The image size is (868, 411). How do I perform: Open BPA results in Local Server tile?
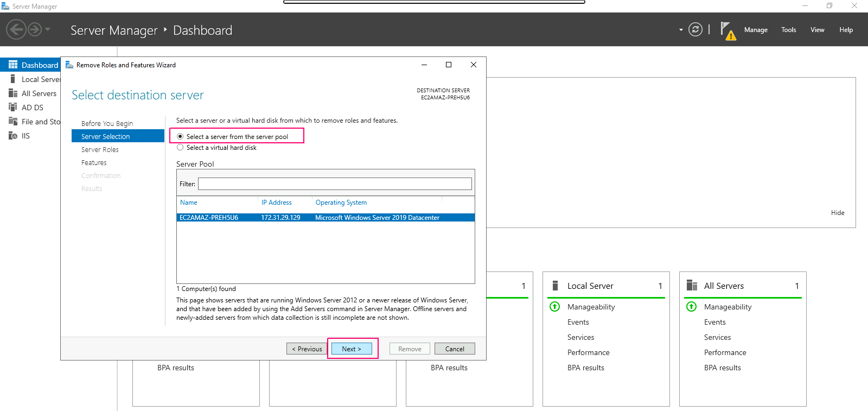pyautogui.click(x=585, y=368)
